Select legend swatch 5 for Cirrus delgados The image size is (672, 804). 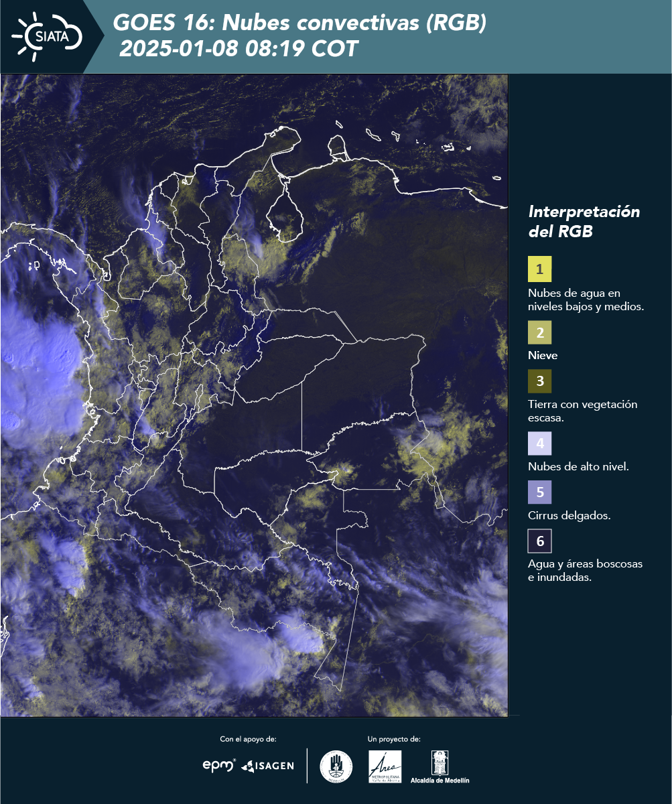539,492
